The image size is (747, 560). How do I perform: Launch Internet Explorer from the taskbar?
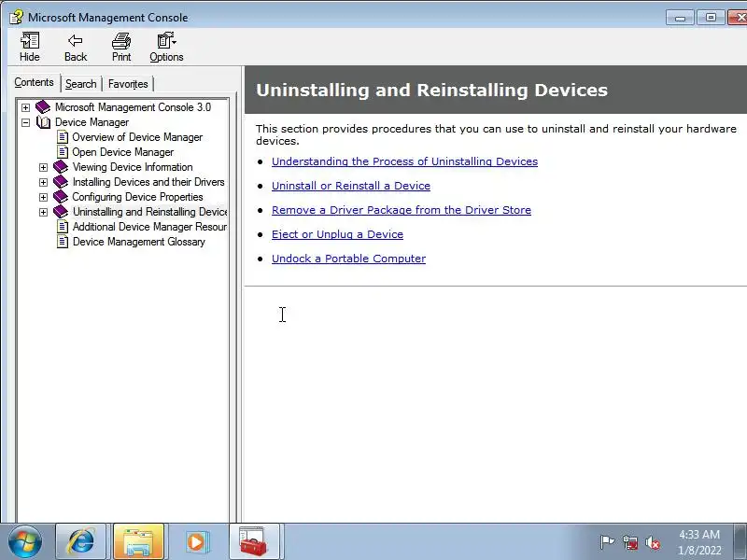(81, 542)
